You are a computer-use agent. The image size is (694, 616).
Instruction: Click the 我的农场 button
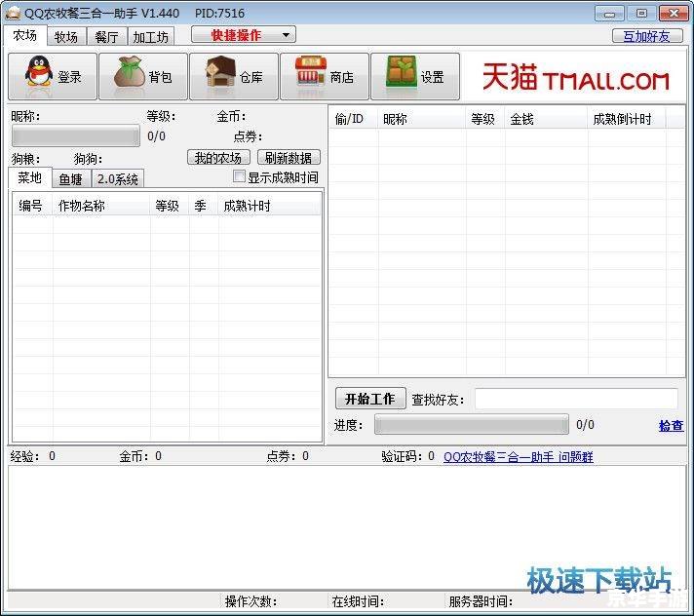click(218, 158)
